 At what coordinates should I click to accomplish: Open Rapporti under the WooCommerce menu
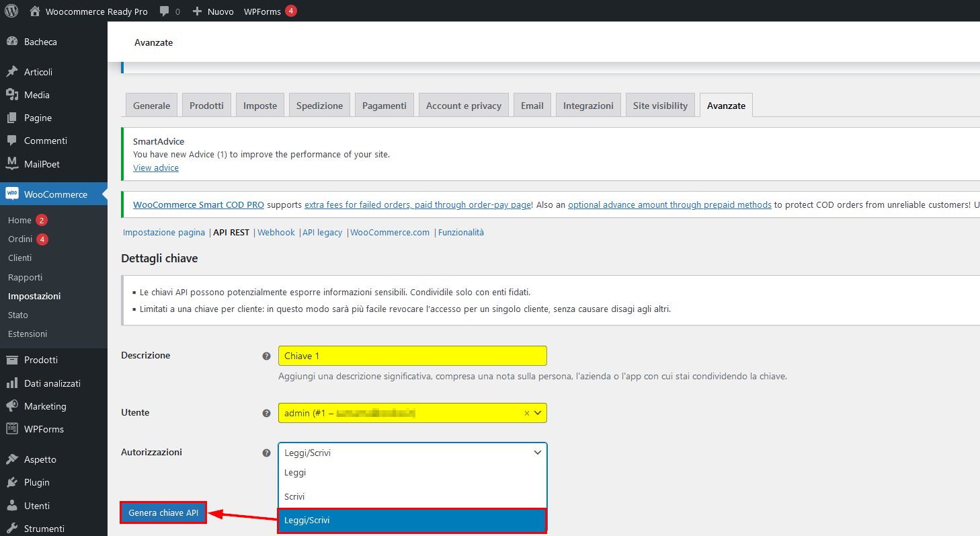[x=26, y=277]
